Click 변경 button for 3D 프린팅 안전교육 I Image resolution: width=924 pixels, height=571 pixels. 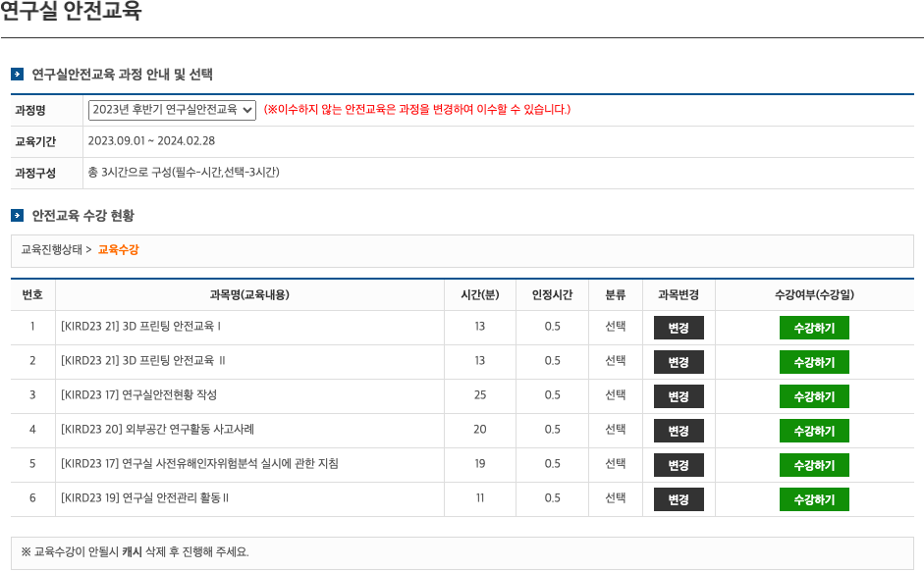click(x=679, y=328)
